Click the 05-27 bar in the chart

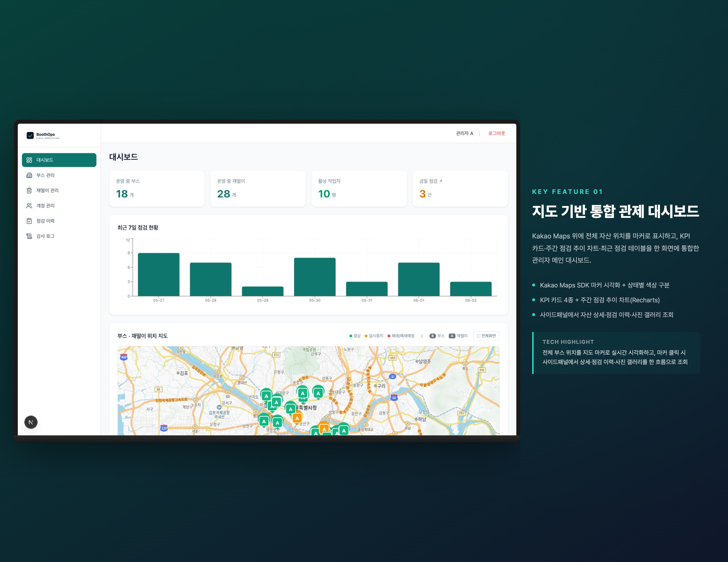point(159,275)
